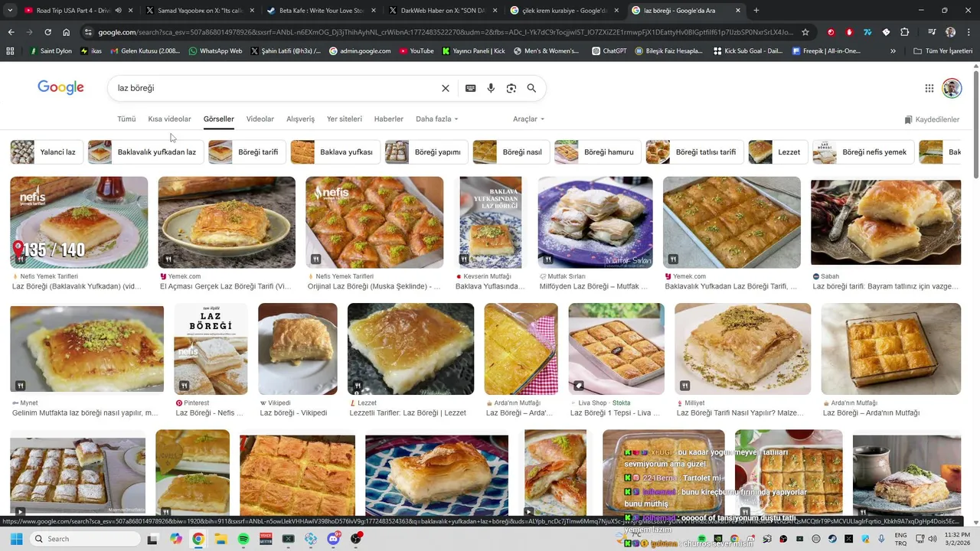Switch to the Tümü results tab

click(126, 119)
